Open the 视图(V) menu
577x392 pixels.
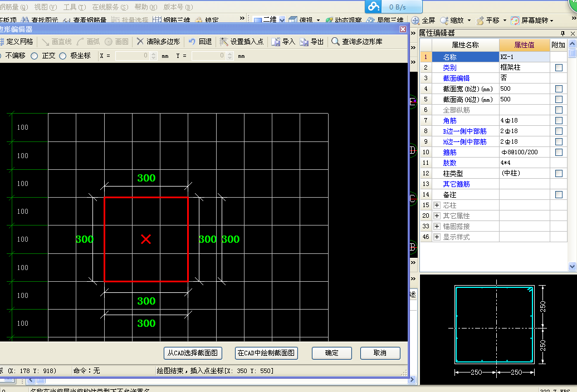click(x=46, y=7)
